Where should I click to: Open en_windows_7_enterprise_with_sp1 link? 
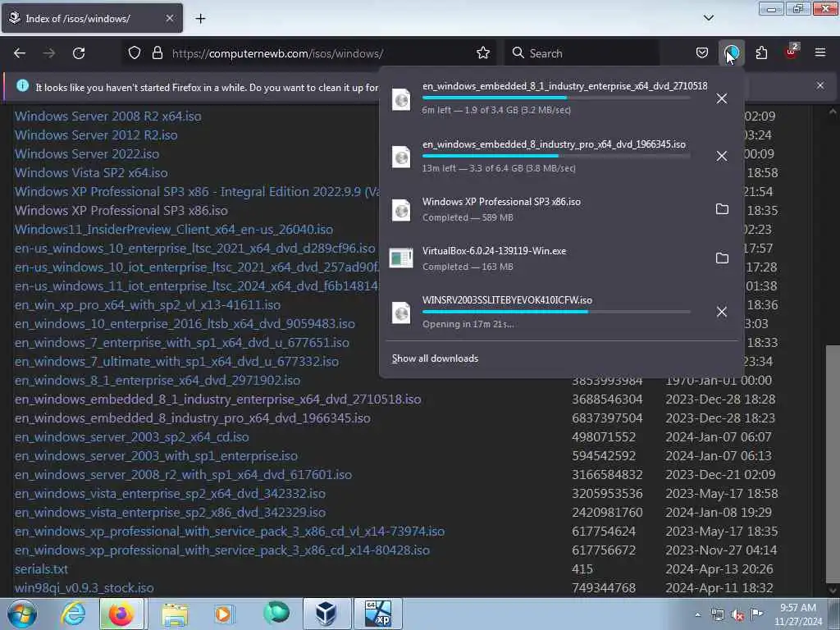[x=181, y=342]
